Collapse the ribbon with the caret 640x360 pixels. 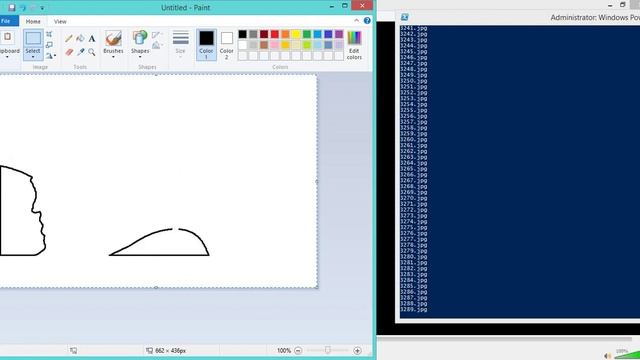(x=356, y=21)
